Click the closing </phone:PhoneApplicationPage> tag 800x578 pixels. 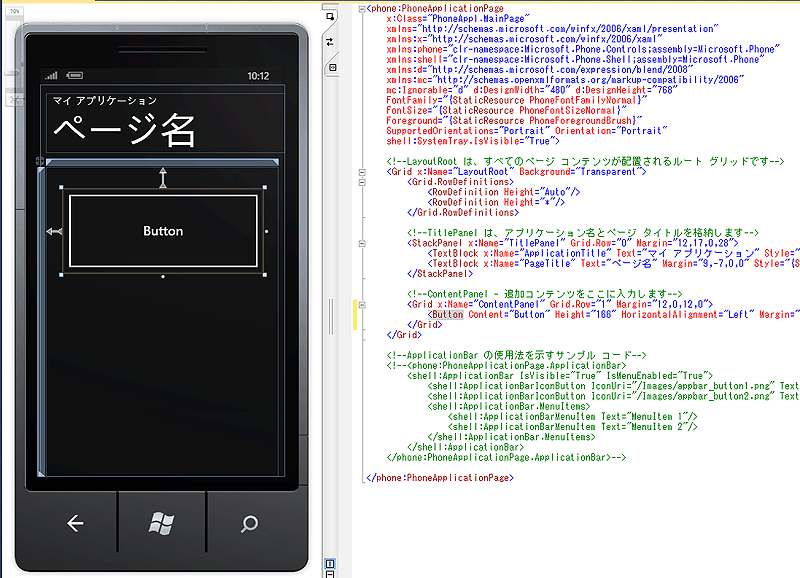point(440,478)
